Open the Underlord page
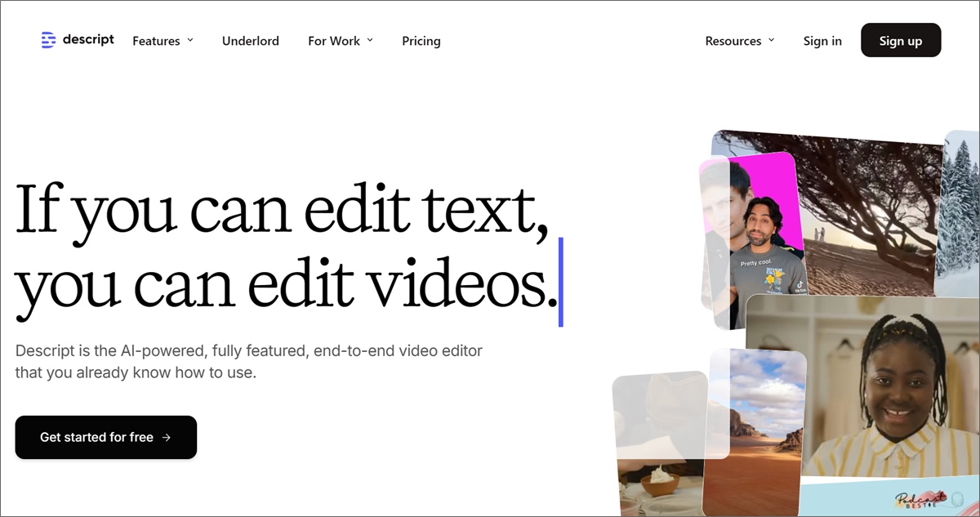980x517 pixels. point(250,41)
